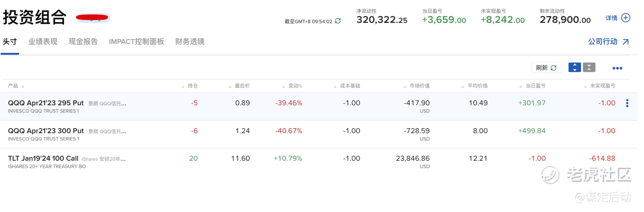The image size is (644, 212).
Task: Sort by the 持仓 column header
Action: click(192, 86)
